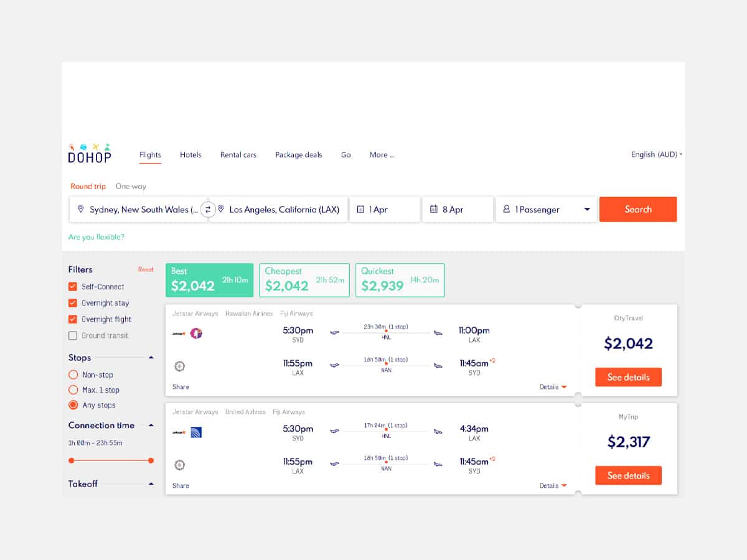This screenshot has width=747, height=560.
Task: Open the Package deals tab
Action: tap(299, 155)
